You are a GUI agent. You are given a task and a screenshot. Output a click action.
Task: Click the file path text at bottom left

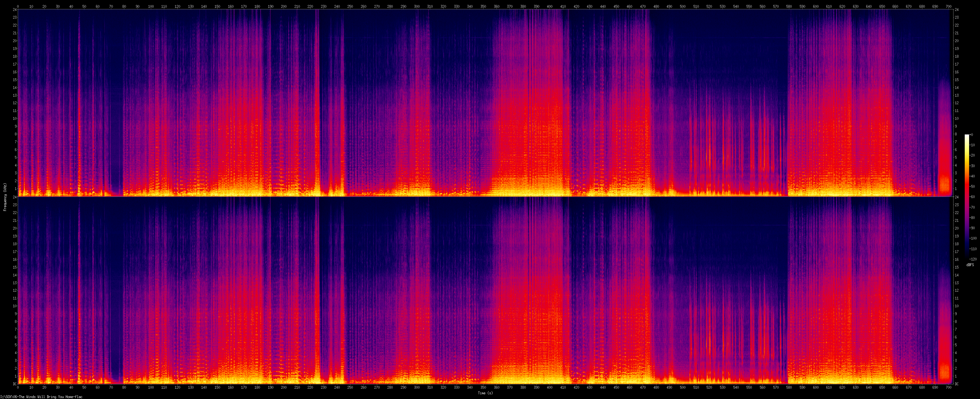pos(41,397)
